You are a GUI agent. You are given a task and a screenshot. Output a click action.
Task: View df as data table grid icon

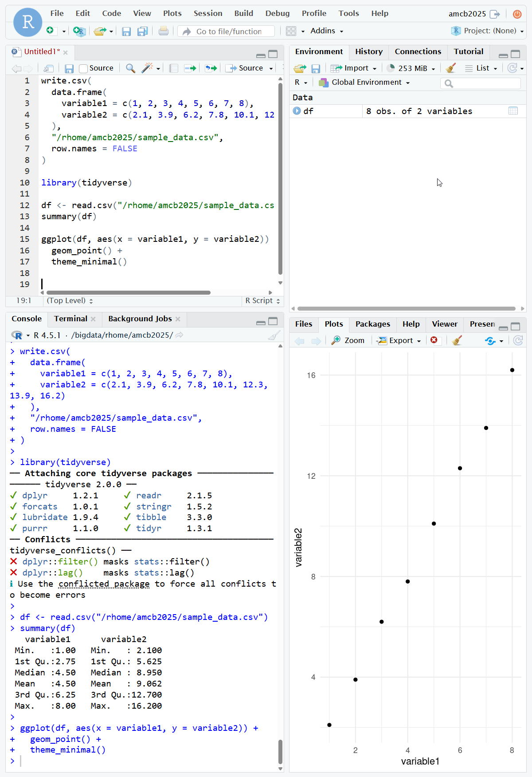[x=513, y=111]
